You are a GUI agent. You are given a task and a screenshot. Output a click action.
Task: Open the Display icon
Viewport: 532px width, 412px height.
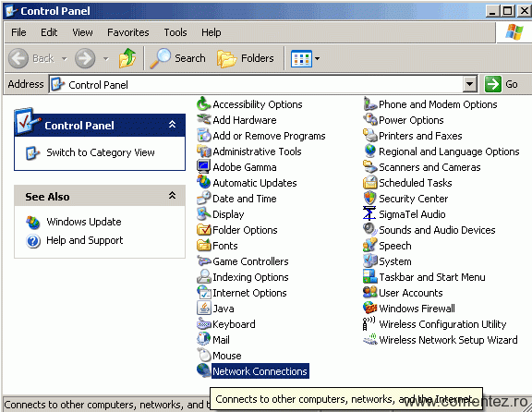coord(203,213)
